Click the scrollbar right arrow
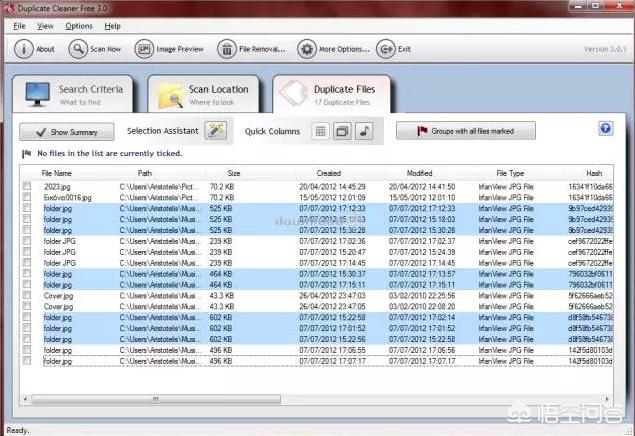Screen dimensions: 635x436 pos(607,399)
